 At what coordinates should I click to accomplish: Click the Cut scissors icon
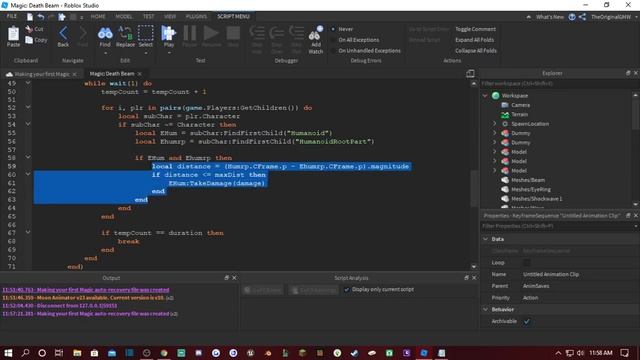point(29,29)
